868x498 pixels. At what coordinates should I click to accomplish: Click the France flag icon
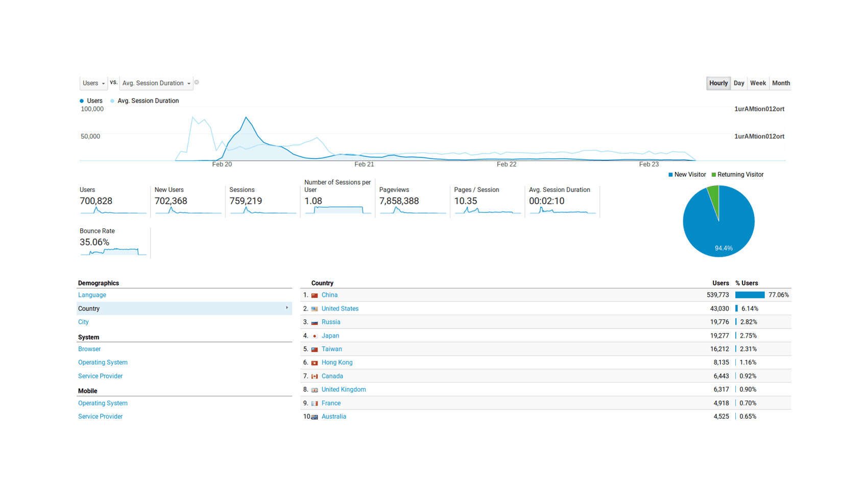315,403
